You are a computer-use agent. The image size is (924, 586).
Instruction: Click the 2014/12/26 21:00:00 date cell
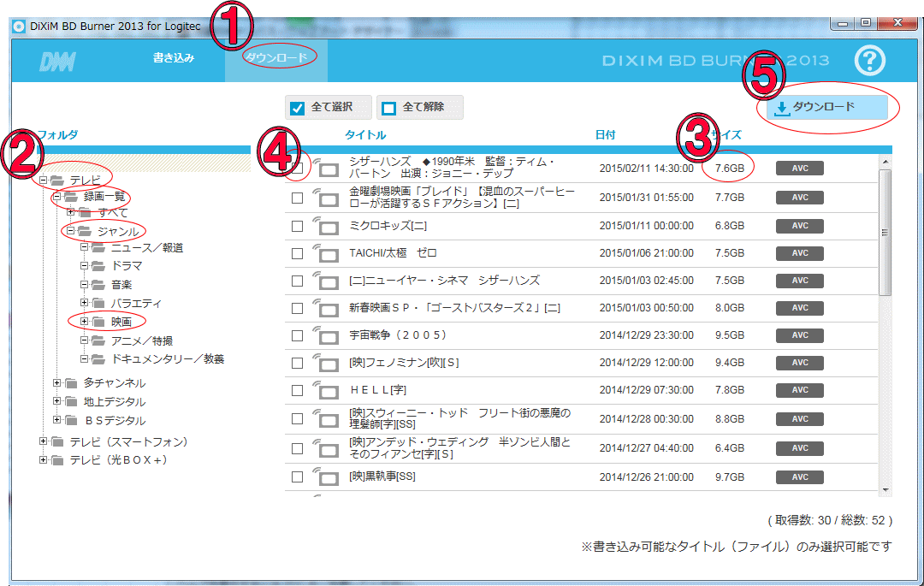tap(647, 477)
